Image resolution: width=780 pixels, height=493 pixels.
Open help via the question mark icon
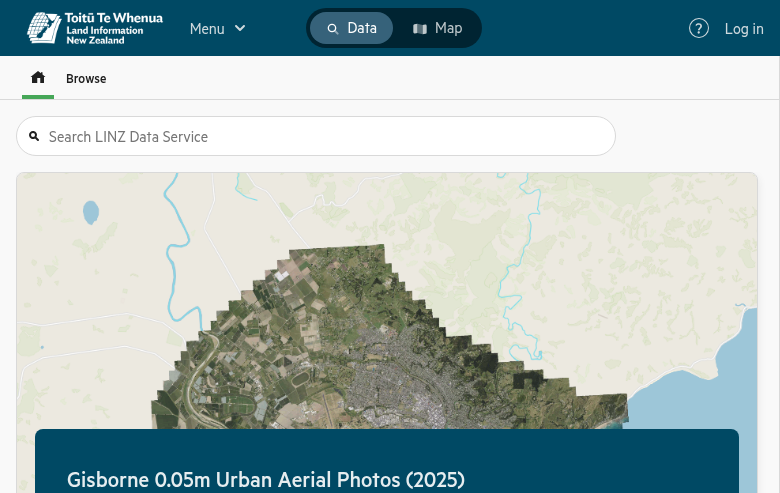(x=699, y=28)
